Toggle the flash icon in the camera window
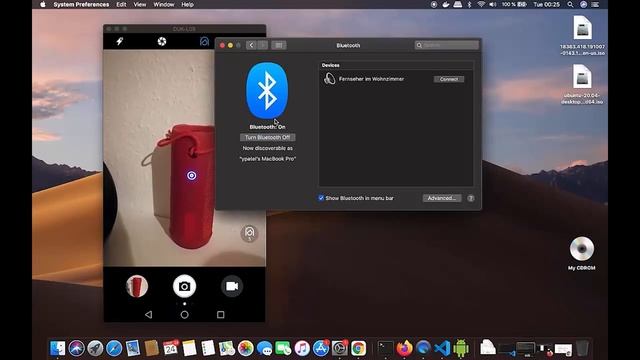This screenshot has height=360, width=640. 120,41
